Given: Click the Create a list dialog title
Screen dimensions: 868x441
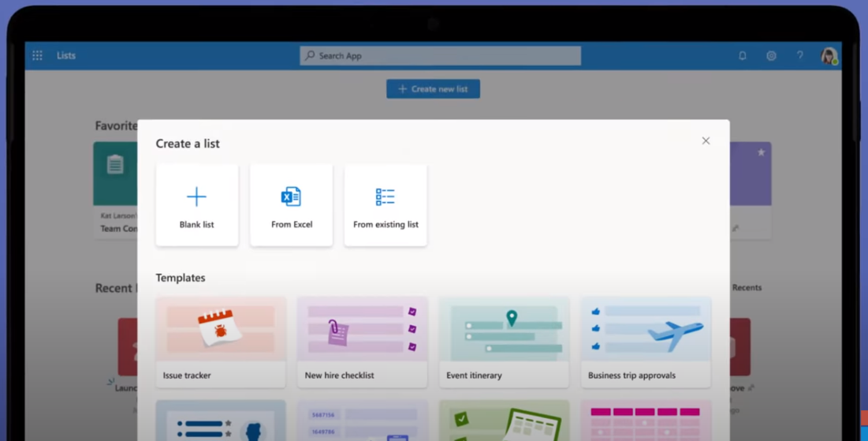Looking at the screenshot, I should click(188, 144).
